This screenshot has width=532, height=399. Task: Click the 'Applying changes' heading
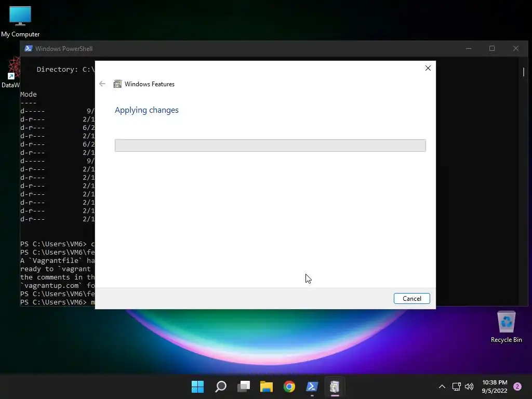147,110
